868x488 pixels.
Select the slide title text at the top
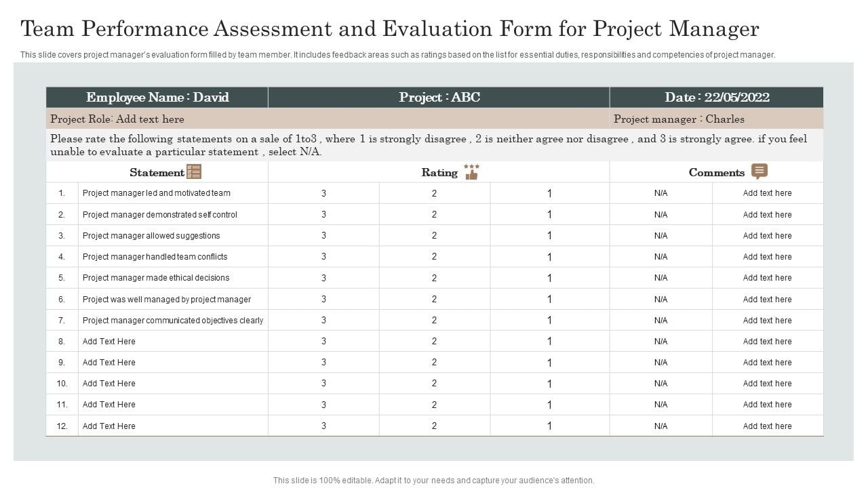coord(389,28)
